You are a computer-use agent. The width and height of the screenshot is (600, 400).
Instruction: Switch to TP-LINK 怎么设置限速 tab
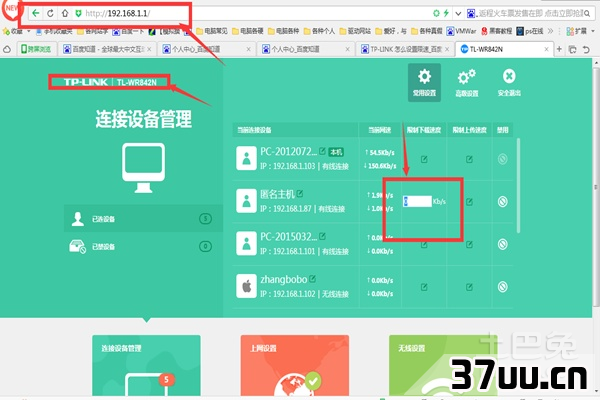pos(406,49)
